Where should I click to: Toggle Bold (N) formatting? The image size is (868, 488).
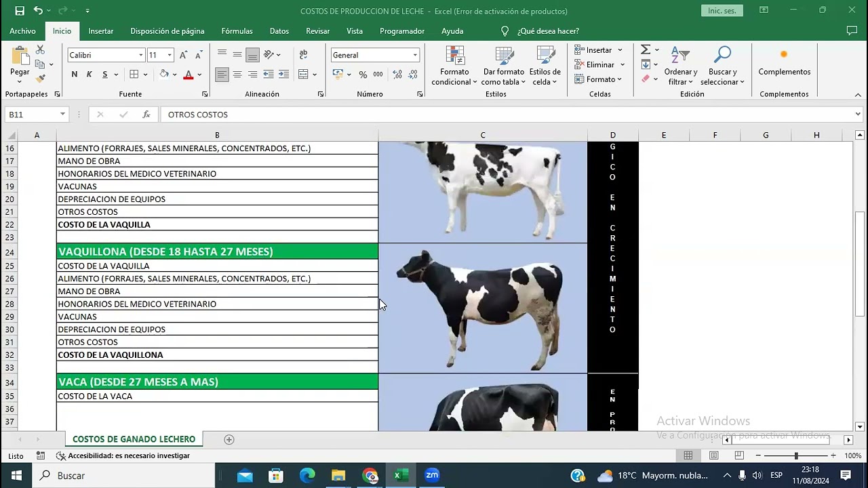click(x=74, y=75)
